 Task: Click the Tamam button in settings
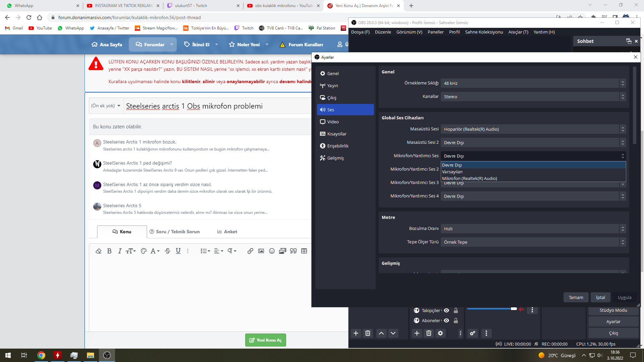pyautogui.click(x=576, y=297)
